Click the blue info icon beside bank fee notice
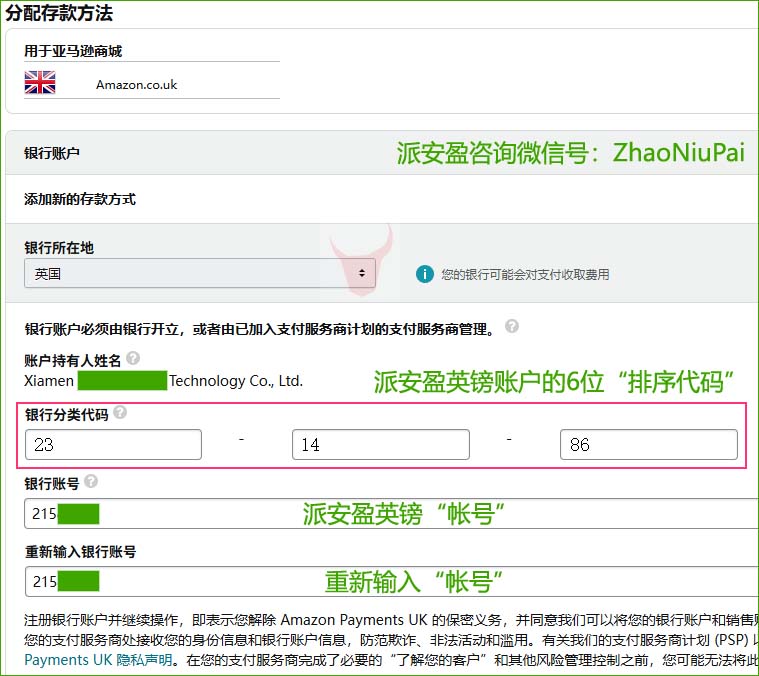The image size is (759, 676). coord(425,274)
